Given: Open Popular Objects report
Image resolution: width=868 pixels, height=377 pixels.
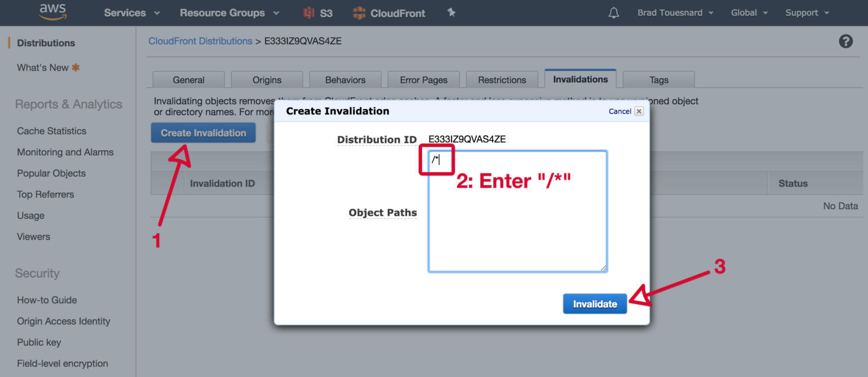Looking at the screenshot, I should tap(51, 173).
